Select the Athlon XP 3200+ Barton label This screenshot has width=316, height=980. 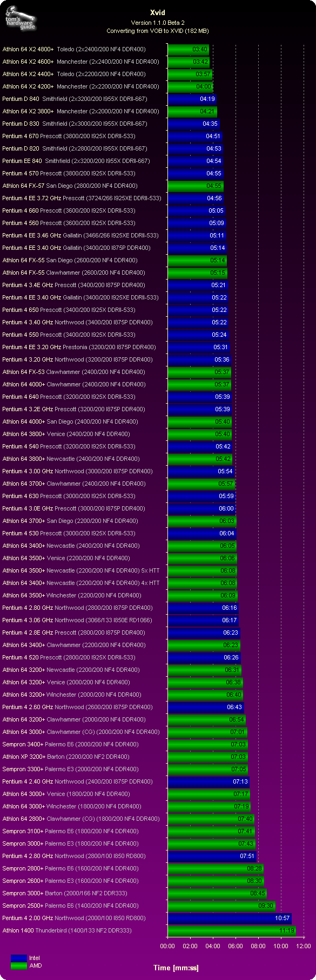[65, 757]
